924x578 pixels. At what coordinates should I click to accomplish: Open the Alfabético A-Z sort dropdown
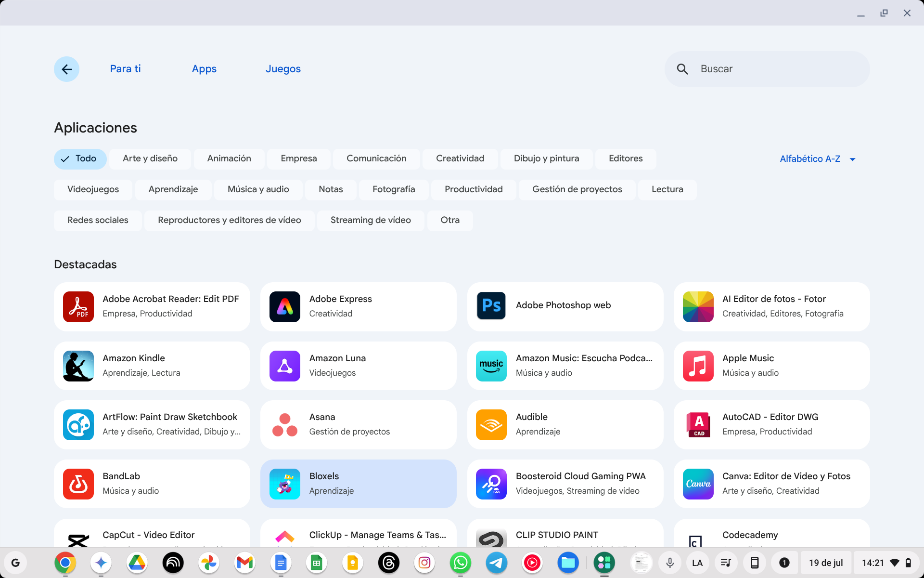coord(818,159)
